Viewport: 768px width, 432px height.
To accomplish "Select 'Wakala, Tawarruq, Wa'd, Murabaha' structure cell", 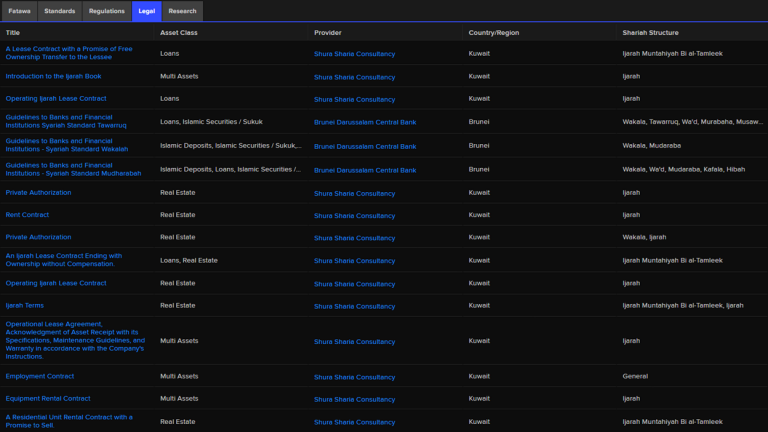I will 693,121.
